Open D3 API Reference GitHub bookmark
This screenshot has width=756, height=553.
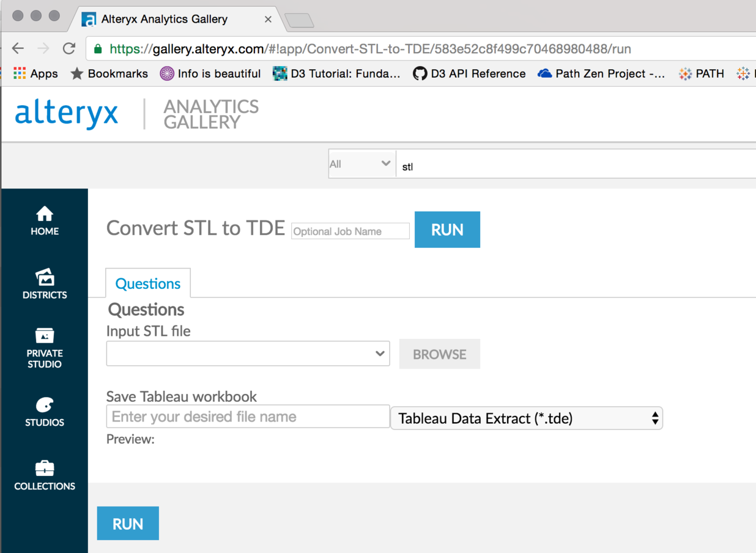[469, 73]
